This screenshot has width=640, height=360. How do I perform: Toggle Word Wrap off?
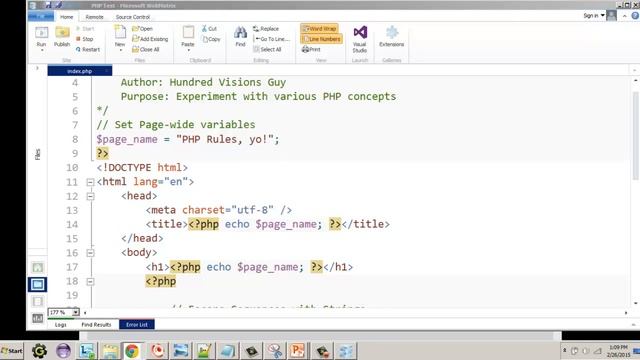tap(319, 29)
